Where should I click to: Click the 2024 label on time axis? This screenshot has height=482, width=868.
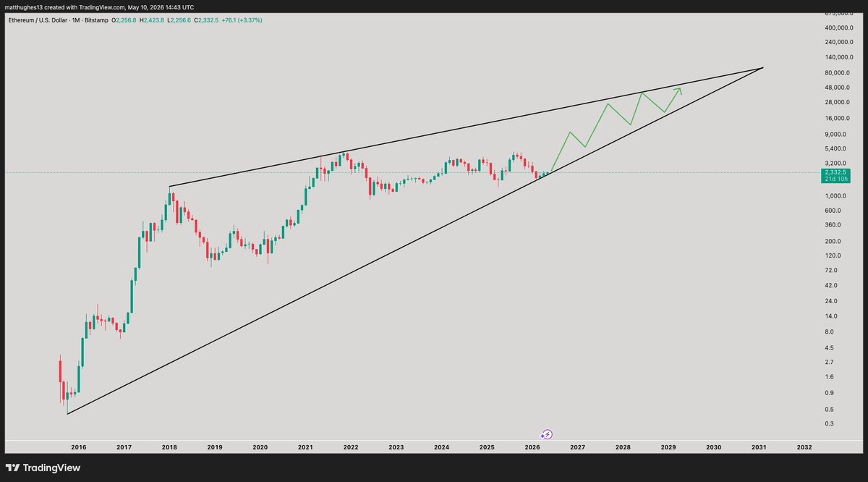(x=441, y=448)
